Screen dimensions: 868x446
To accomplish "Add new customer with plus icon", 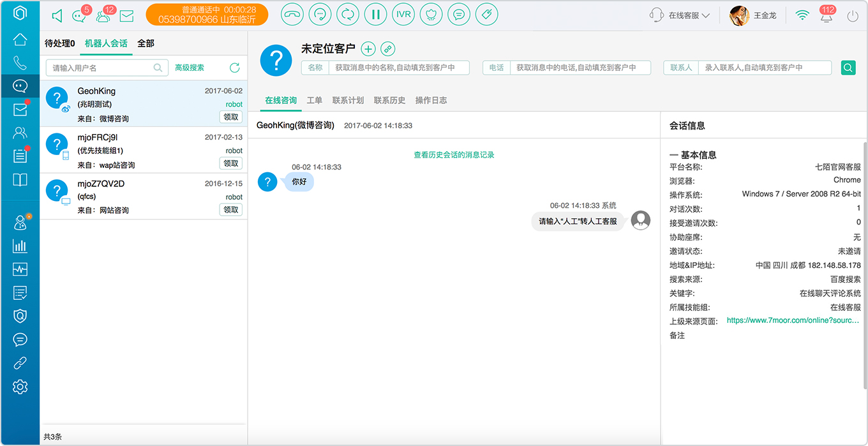I will (368, 49).
